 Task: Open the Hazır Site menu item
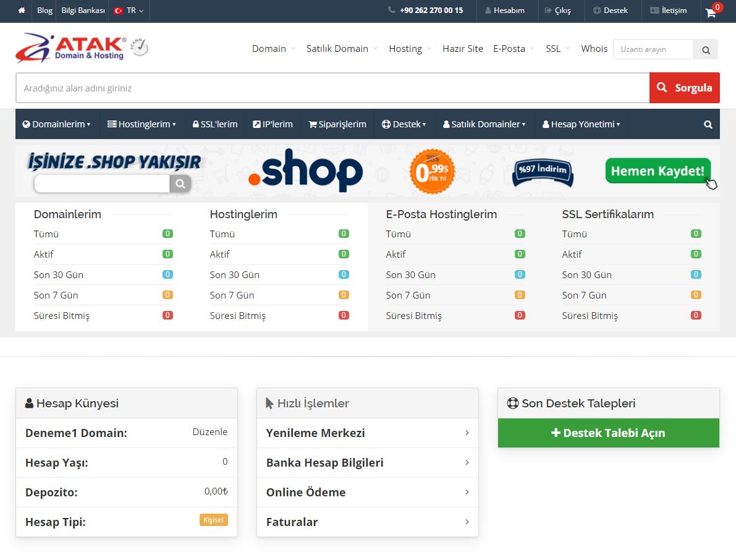coord(463,49)
